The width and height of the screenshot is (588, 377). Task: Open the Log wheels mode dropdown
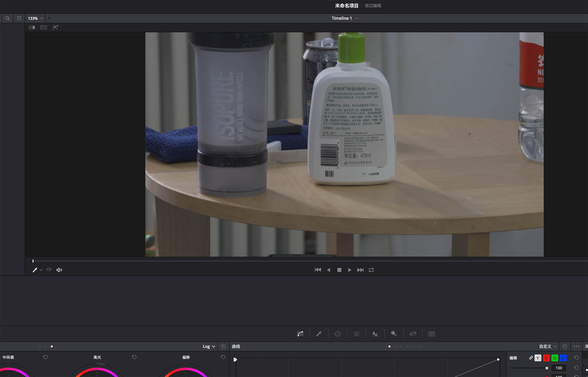coord(209,346)
